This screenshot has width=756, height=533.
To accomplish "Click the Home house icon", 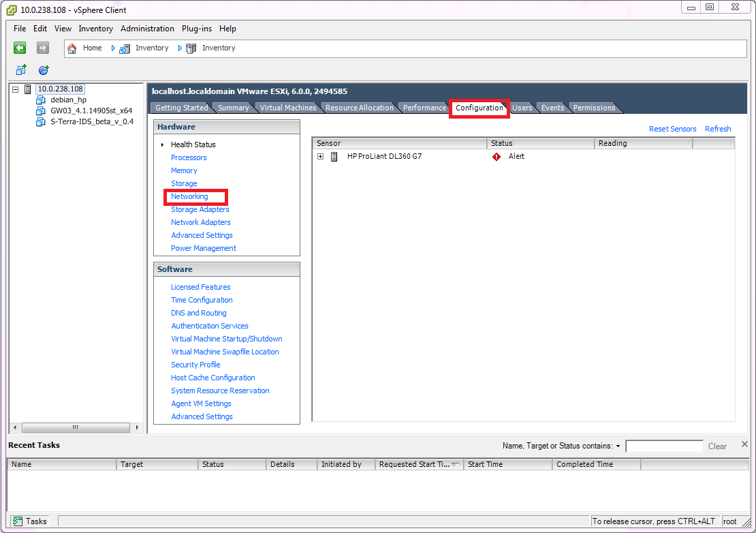I will [x=72, y=48].
